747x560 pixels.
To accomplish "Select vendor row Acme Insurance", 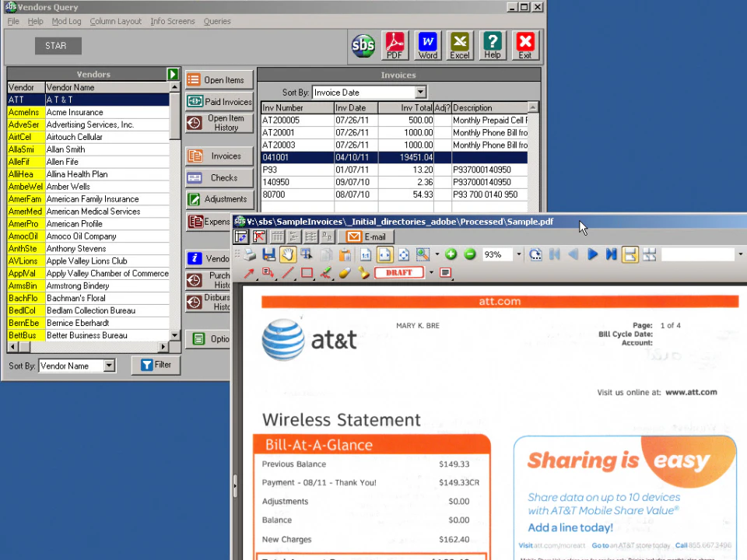I will pos(88,112).
